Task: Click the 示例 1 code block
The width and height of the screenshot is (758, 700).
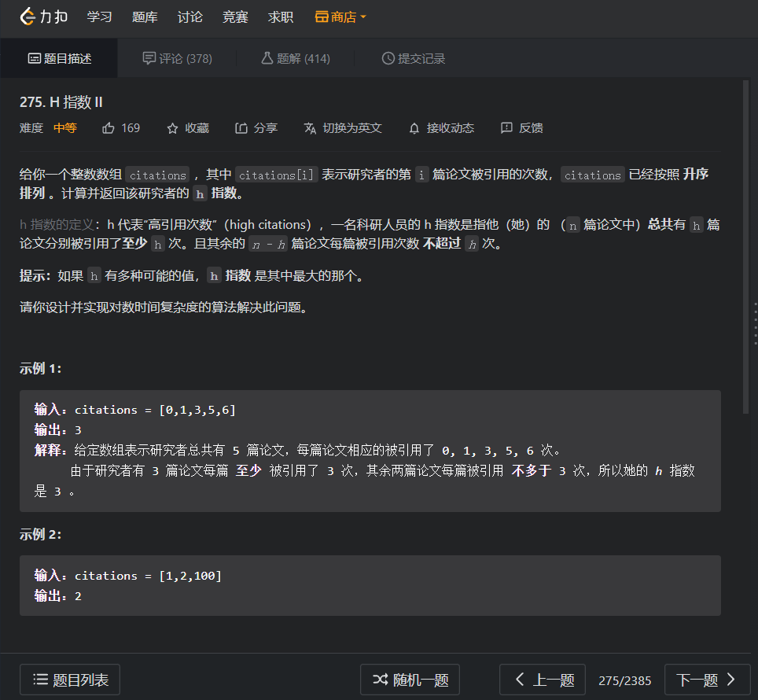Action: pyautogui.click(x=370, y=451)
